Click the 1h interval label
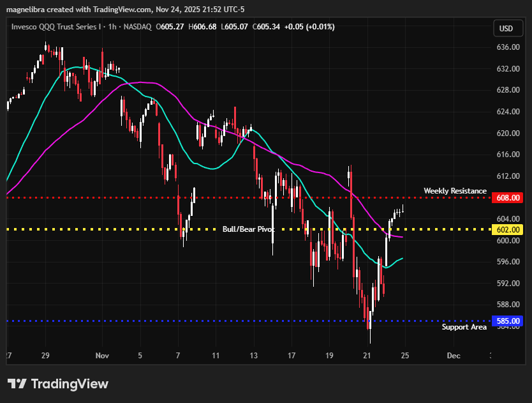 112,27
